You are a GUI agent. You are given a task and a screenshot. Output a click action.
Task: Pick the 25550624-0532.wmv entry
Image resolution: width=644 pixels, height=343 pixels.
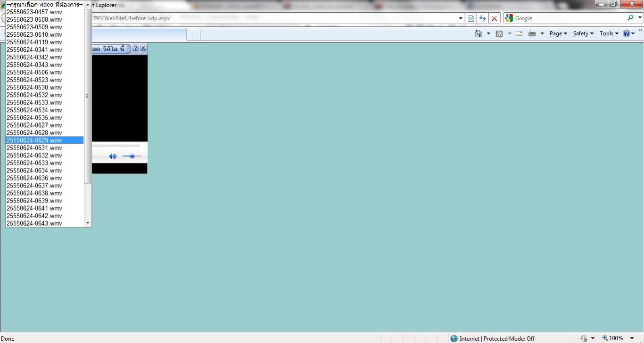pos(45,95)
